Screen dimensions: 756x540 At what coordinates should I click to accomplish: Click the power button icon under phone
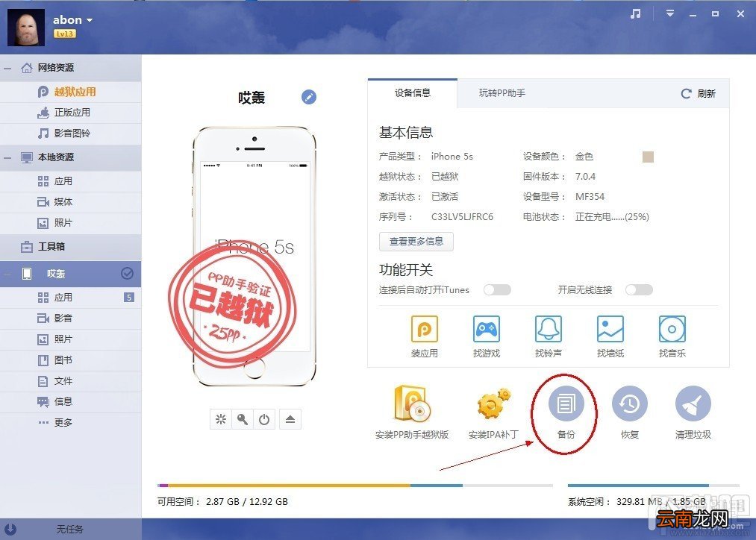(x=264, y=419)
